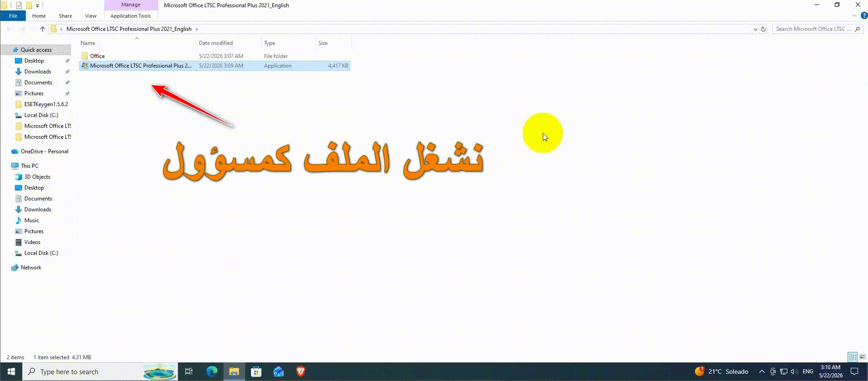The image size is (868, 381).
Task: Select This PC in navigation pane
Action: (29, 166)
